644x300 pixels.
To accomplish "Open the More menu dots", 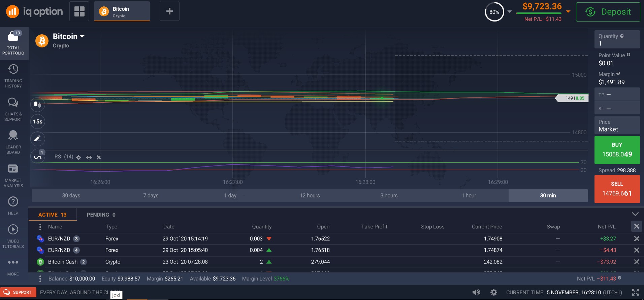I will pos(13,262).
